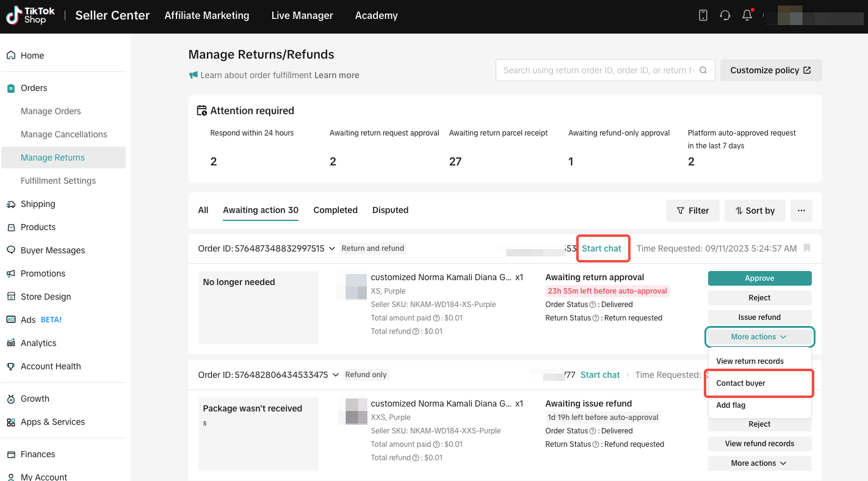The image size is (868, 481).
Task: Choose View return records menu entry
Action: tap(750, 361)
